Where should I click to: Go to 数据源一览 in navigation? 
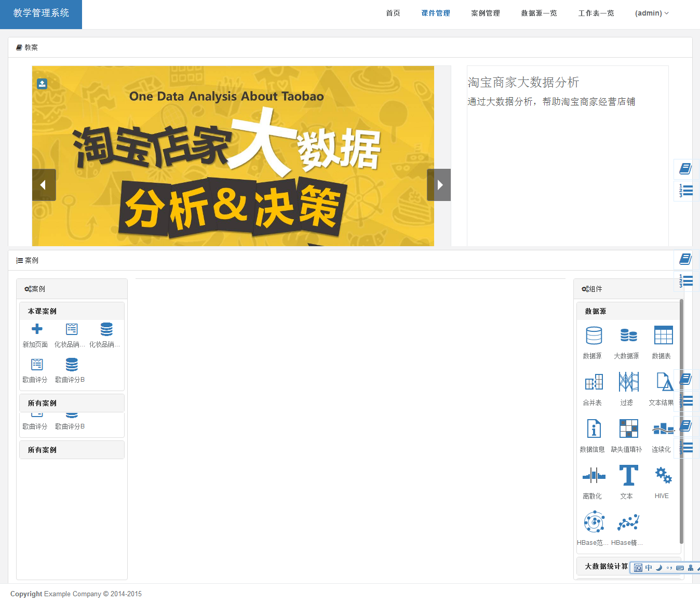click(539, 13)
